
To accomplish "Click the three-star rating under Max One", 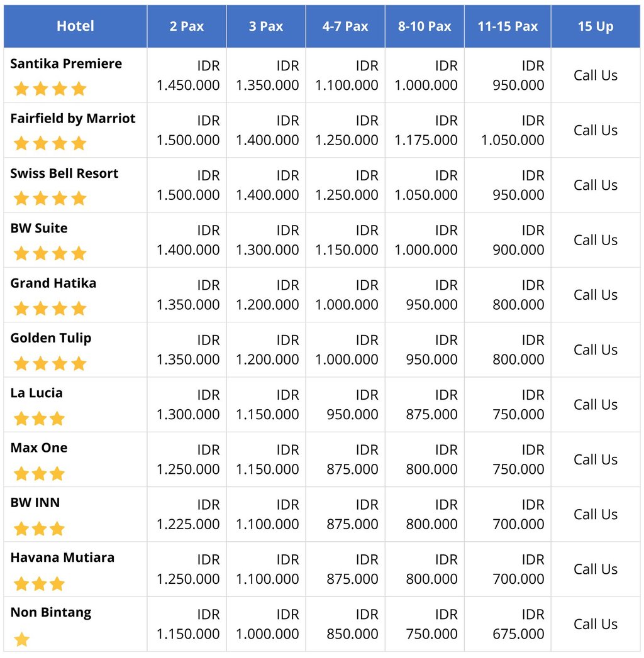I will point(39,473).
